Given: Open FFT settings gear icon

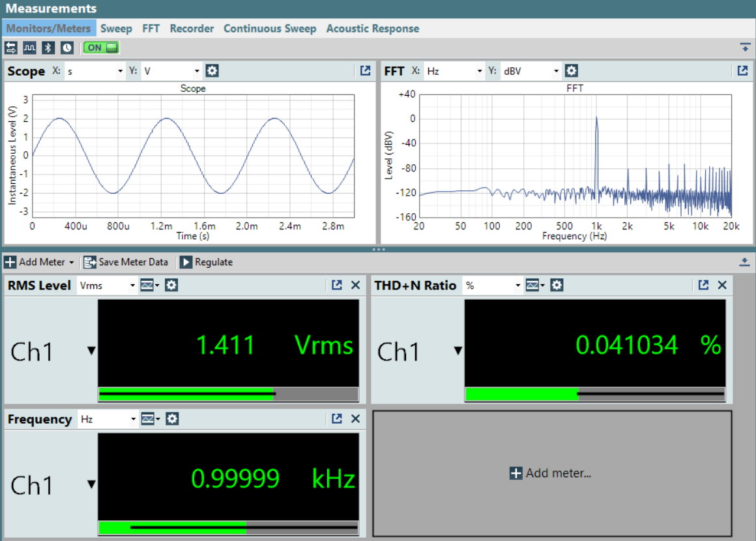Looking at the screenshot, I should click(x=572, y=71).
